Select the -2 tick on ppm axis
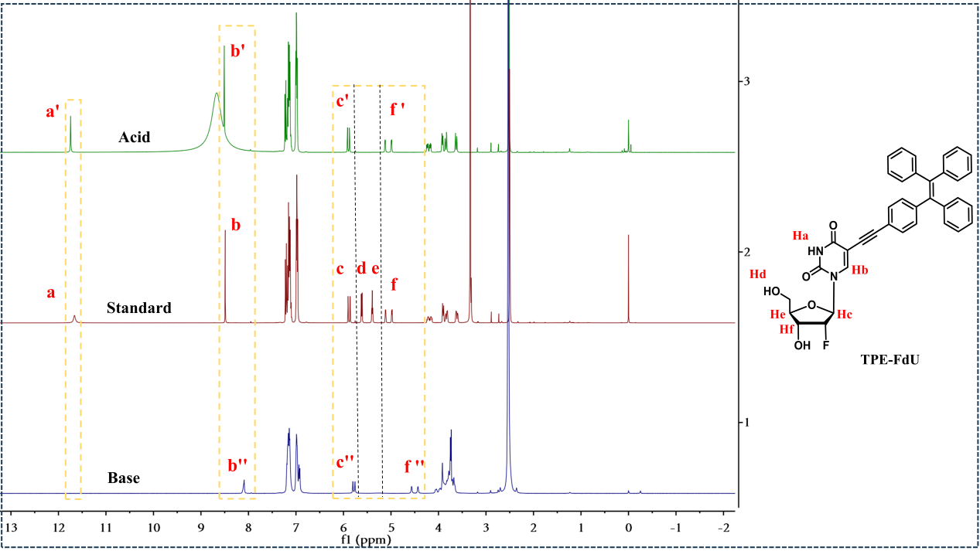 tap(722, 527)
